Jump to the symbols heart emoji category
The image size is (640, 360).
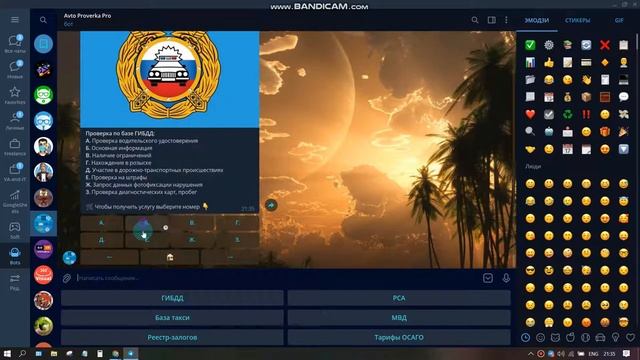coord(630,338)
